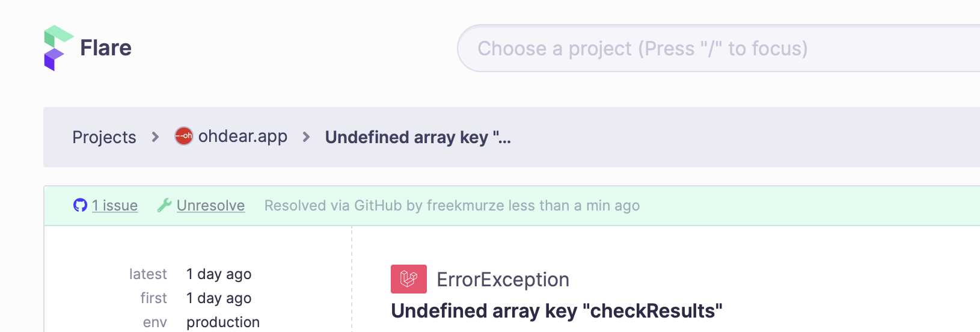Focus the Choose a project search field
980x332 pixels.
pyautogui.click(x=718, y=48)
